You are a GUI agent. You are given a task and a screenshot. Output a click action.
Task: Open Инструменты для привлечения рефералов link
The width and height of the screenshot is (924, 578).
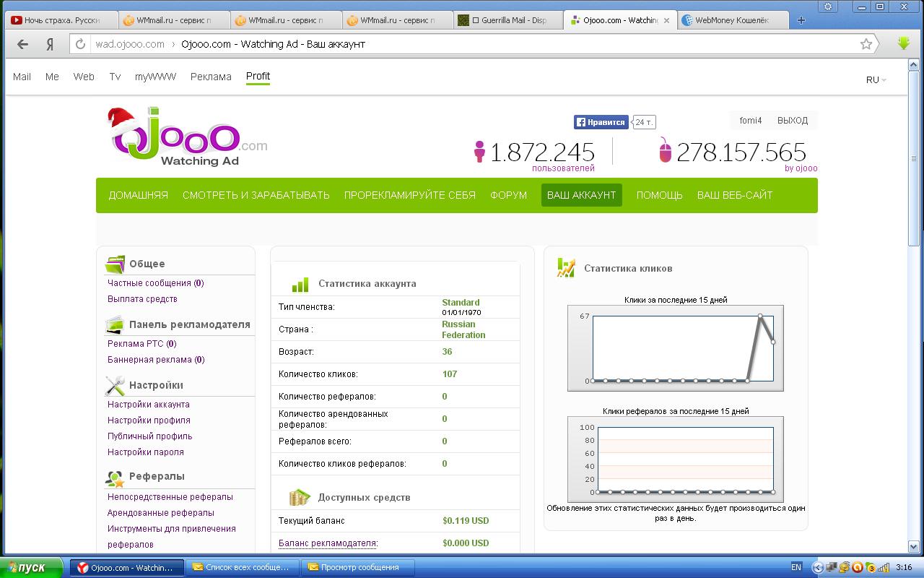[172, 536]
